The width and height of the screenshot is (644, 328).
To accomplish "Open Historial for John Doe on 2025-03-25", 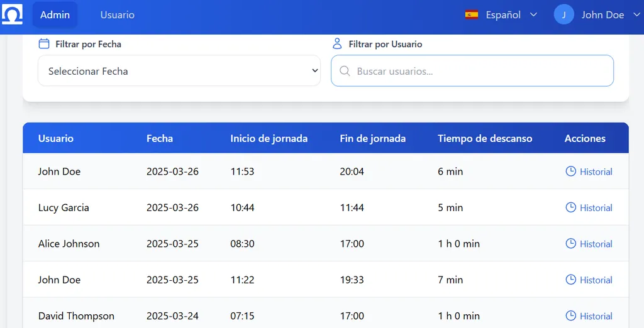I will pyautogui.click(x=595, y=280).
